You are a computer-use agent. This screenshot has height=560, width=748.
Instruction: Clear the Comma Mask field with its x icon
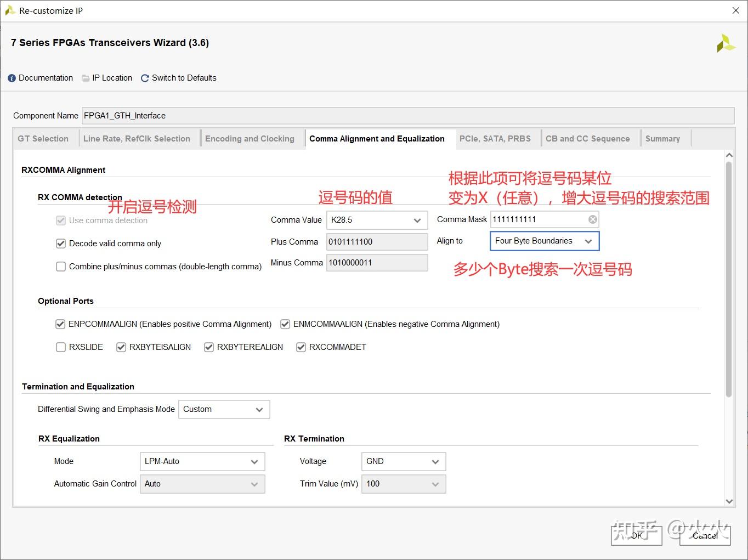tap(592, 219)
